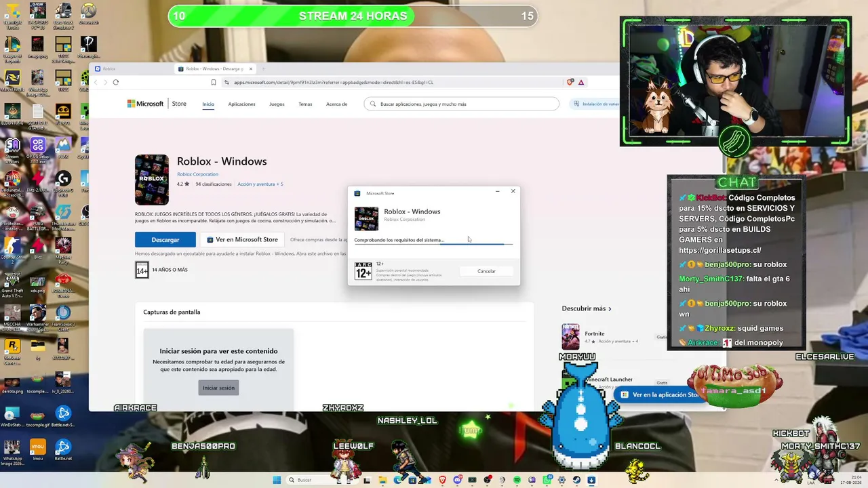Image resolution: width=868 pixels, height=488 pixels.
Task: Click the 94 clasificaciones rating text
Action: (214, 184)
